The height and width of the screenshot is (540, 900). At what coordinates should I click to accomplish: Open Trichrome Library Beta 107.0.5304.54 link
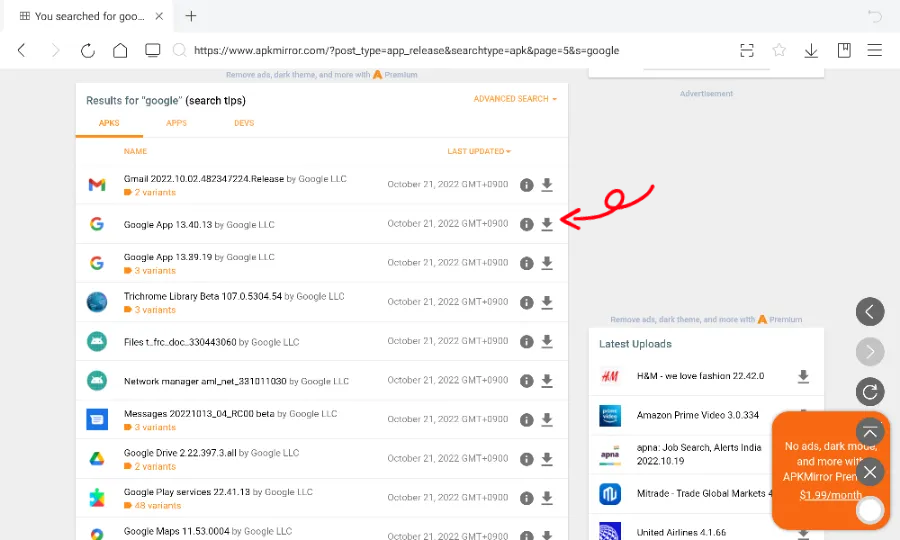tap(203, 296)
